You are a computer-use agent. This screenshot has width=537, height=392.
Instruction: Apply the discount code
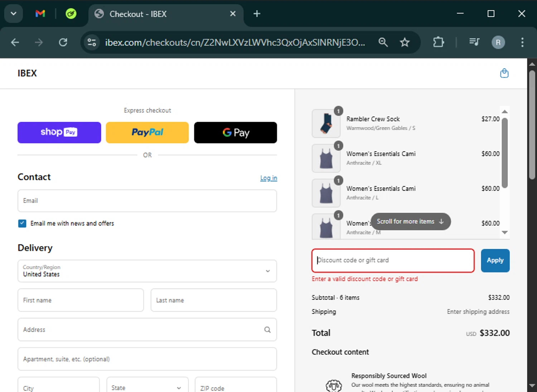(495, 261)
